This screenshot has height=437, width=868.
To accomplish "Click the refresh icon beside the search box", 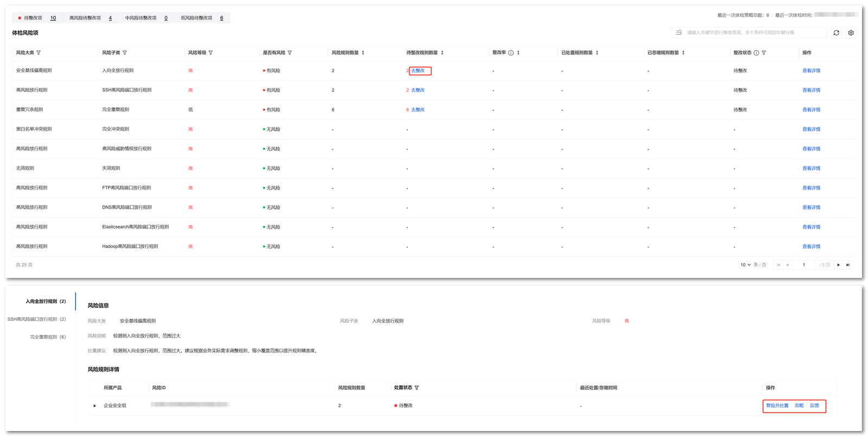I will [836, 33].
